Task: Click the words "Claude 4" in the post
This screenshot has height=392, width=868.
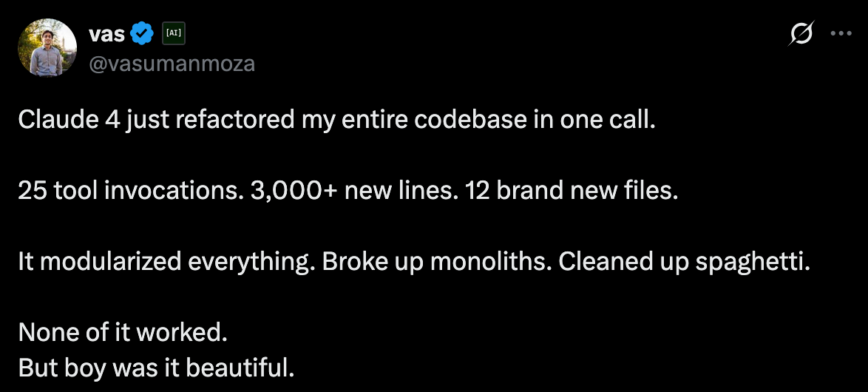Action: pos(66,120)
